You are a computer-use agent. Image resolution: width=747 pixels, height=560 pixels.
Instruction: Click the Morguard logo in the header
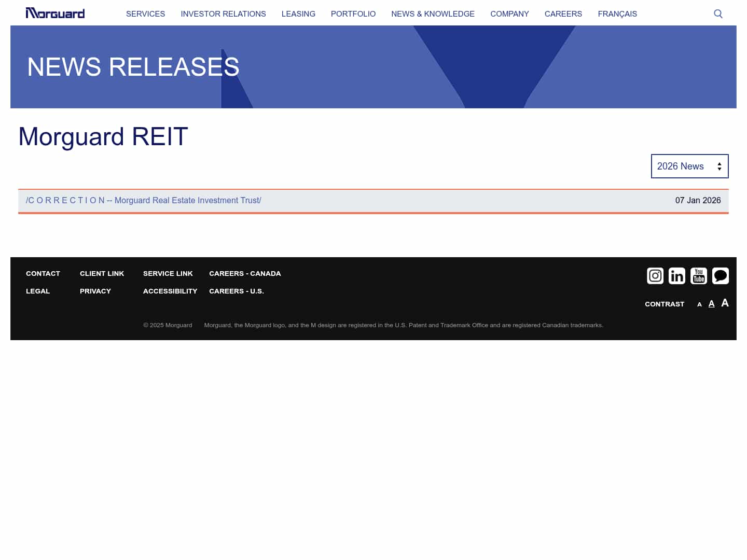55,12
